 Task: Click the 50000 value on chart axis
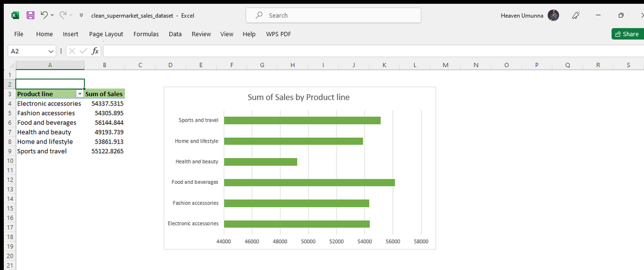(x=308, y=242)
